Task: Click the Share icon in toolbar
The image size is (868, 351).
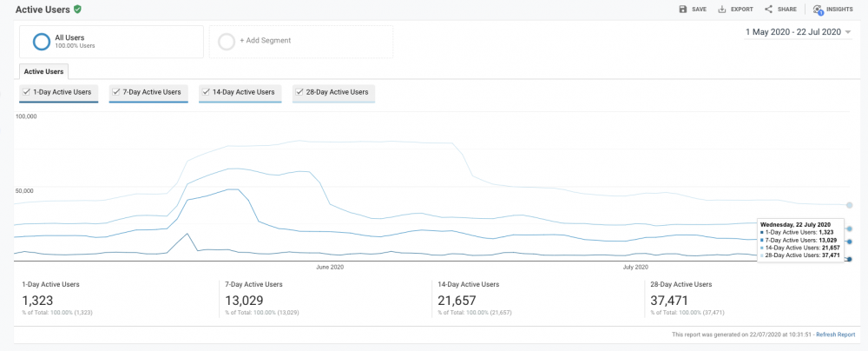Action: click(x=768, y=9)
